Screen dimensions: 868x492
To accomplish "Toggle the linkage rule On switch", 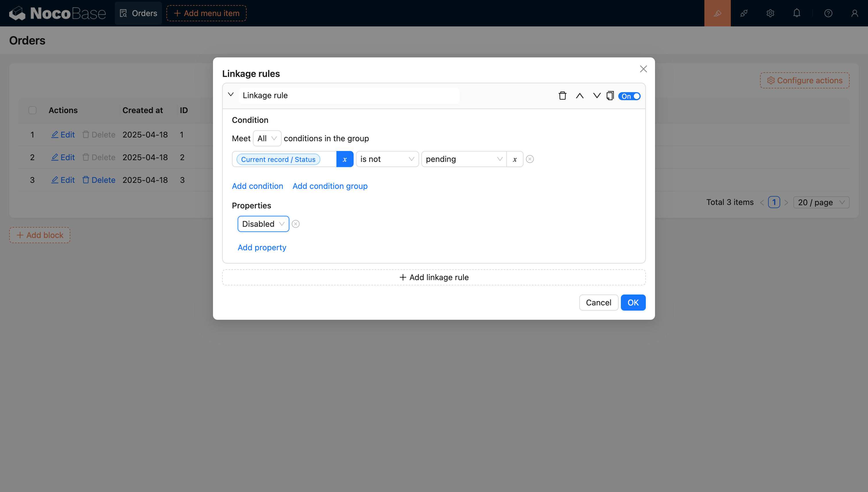I will tap(629, 96).
